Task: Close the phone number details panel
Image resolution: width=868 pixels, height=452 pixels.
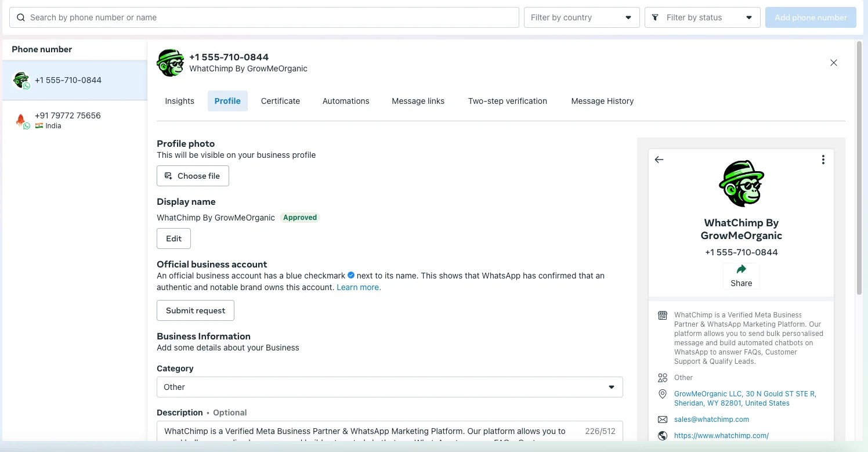Action: (834, 63)
